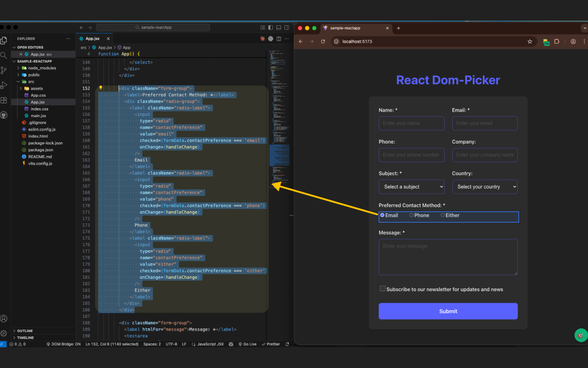Open the Source Control view

coord(4,69)
